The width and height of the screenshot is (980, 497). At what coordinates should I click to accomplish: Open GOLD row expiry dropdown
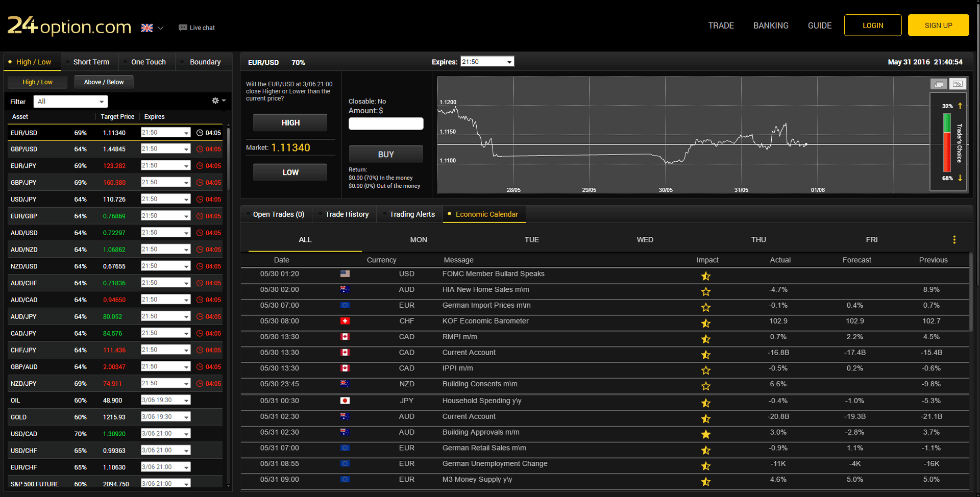tap(165, 417)
